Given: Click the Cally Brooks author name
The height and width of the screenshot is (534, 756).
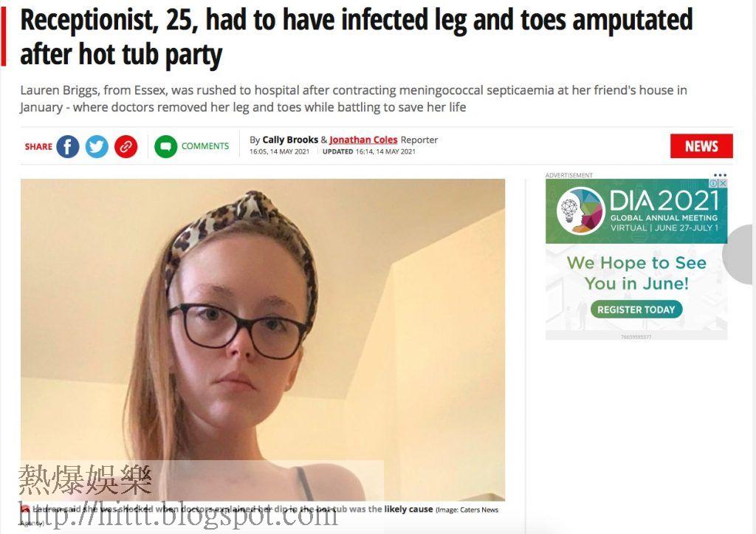Looking at the screenshot, I should pos(290,140).
